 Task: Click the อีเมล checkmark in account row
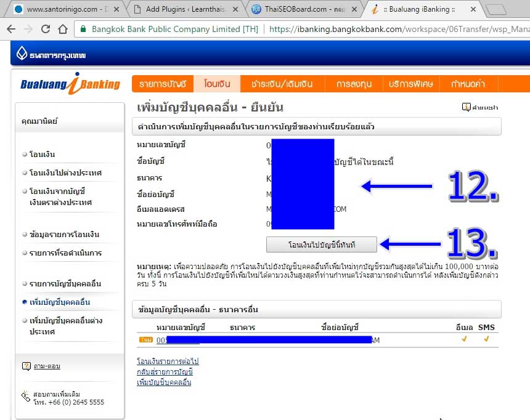(x=464, y=339)
